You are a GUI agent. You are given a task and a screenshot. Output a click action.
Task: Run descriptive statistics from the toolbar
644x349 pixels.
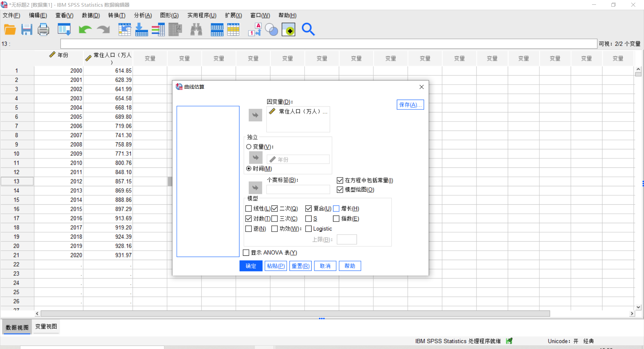click(x=175, y=30)
